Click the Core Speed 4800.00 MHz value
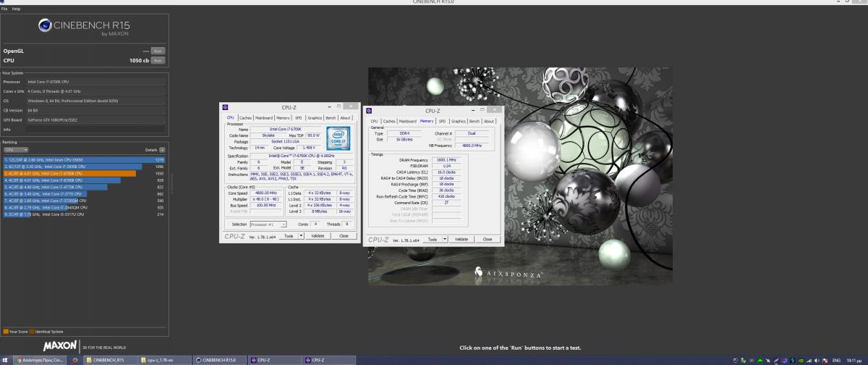This screenshot has width=868, height=365. [x=268, y=193]
